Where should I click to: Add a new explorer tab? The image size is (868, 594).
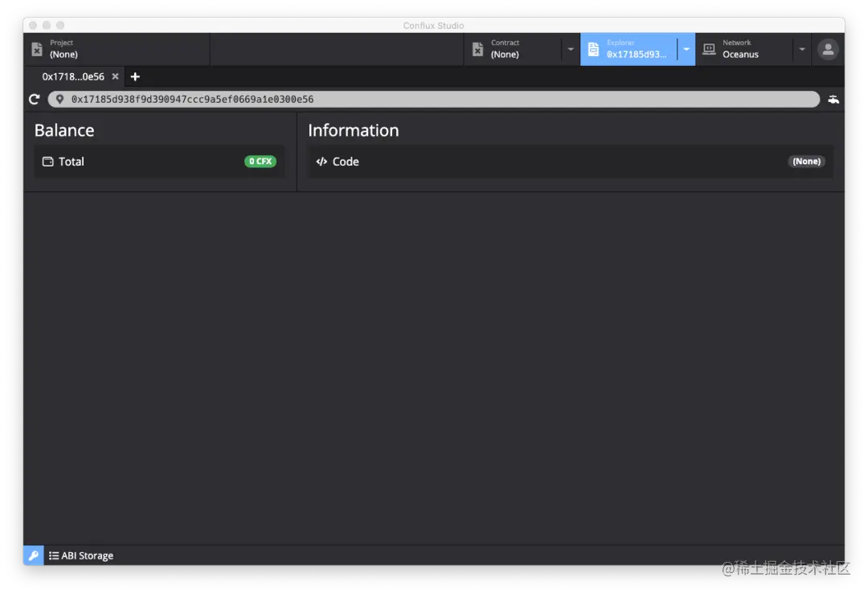pyautogui.click(x=135, y=76)
